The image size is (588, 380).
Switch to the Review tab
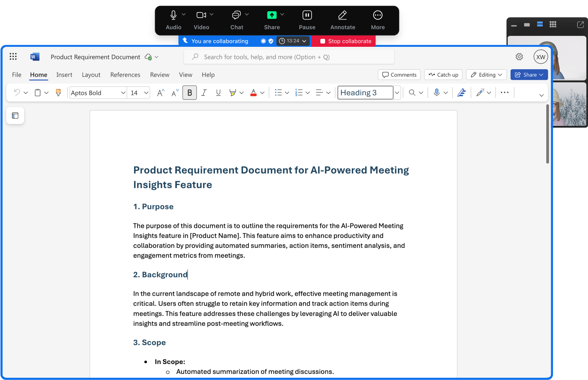[160, 75]
